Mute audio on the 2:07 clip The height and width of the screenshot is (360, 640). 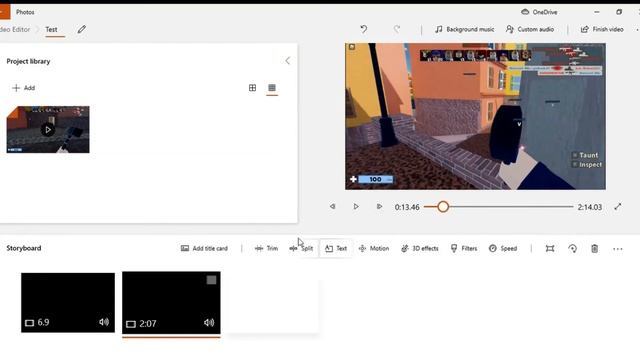pyautogui.click(x=209, y=323)
